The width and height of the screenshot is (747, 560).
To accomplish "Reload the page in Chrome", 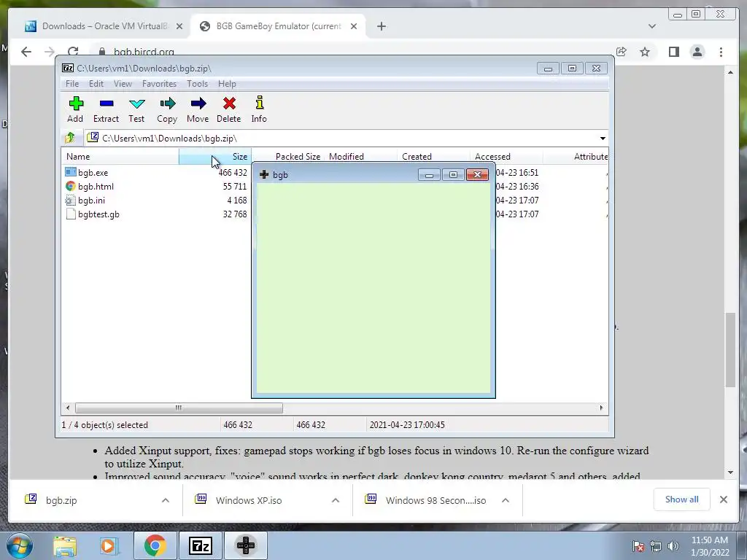I will (73, 52).
